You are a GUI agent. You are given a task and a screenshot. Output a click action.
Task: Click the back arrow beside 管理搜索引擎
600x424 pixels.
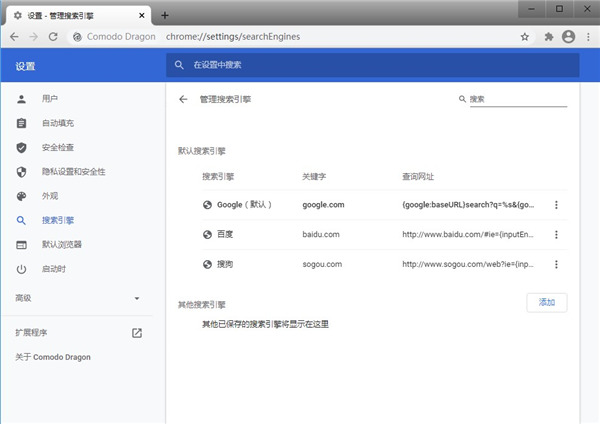pos(183,100)
